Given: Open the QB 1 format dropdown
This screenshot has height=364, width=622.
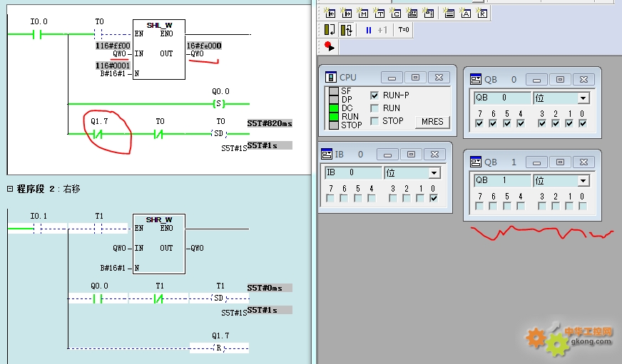Looking at the screenshot, I should tap(583, 181).
